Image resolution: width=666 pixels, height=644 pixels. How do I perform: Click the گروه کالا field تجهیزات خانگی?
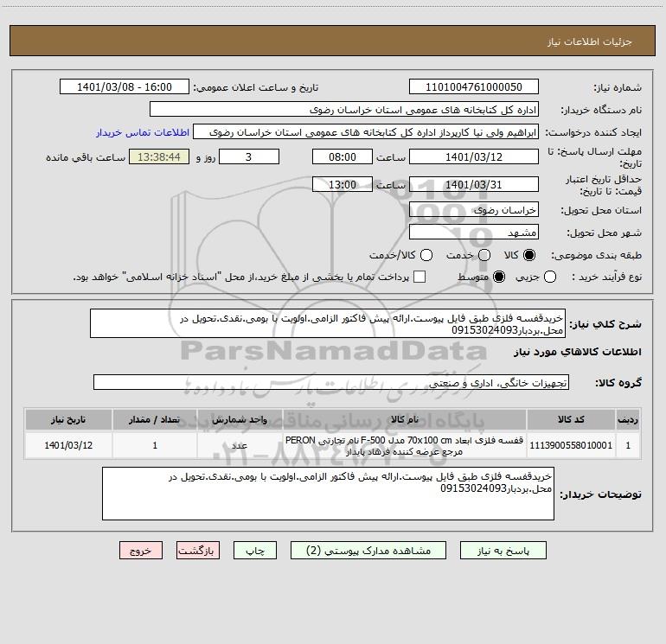(331, 382)
